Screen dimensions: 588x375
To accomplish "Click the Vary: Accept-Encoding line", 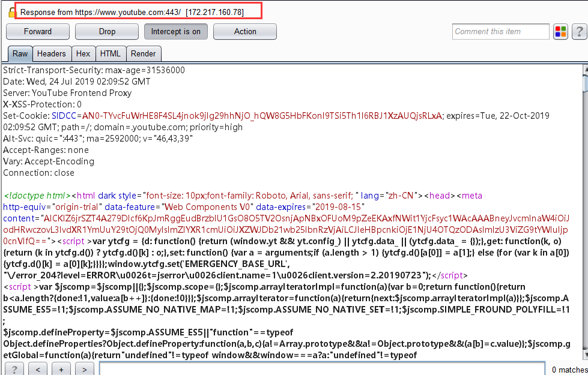I will (x=49, y=161).
